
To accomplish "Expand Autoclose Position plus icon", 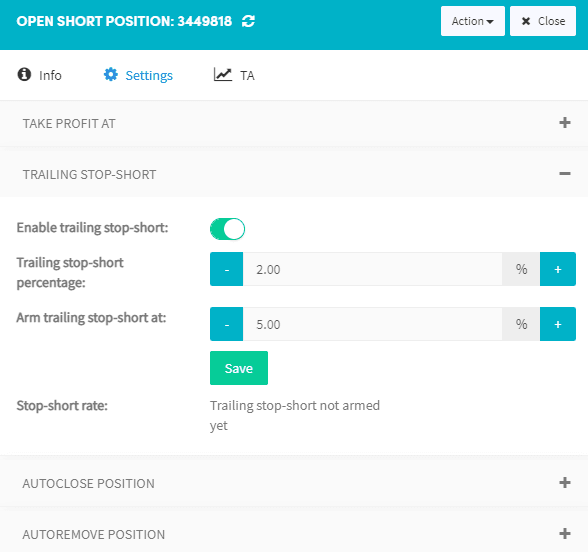I will pyautogui.click(x=565, y=483).
